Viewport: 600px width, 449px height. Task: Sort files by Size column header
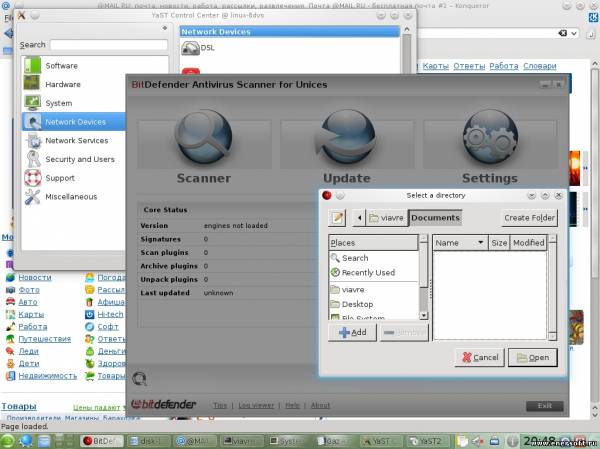499,243
